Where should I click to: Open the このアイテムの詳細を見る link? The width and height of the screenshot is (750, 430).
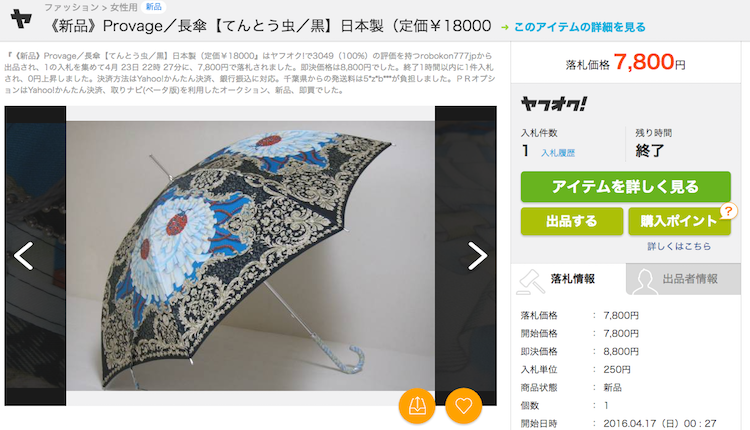(x=579, y=27)
